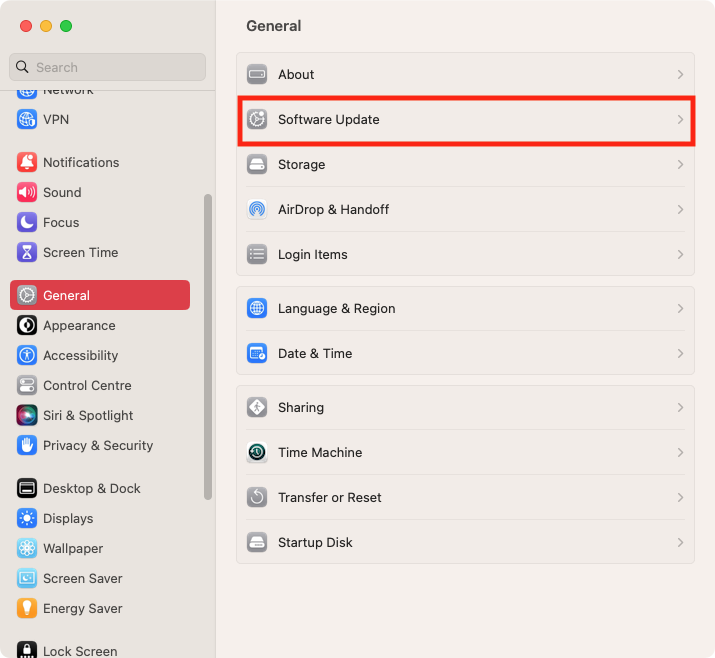Open the Date & Time chevron
This screenshot has width=715, height=658.
pyautogui.click(x=680, y=353)
